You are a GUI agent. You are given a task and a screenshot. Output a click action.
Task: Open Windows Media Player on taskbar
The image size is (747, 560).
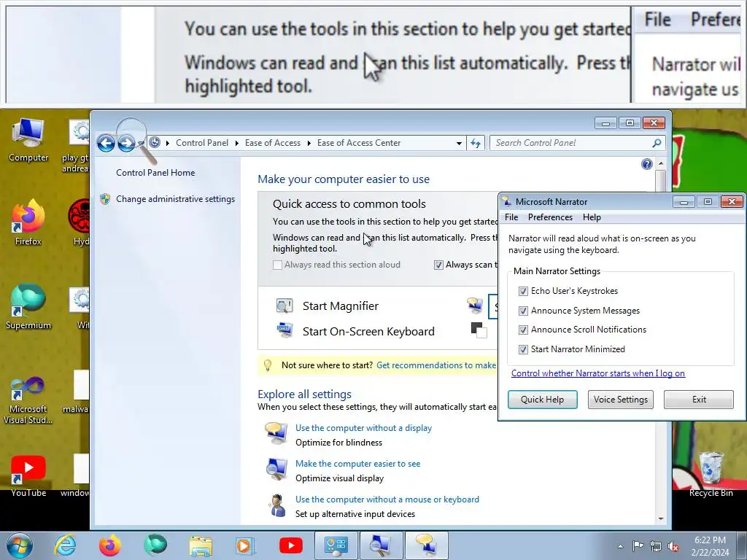(x=245, y=545)
